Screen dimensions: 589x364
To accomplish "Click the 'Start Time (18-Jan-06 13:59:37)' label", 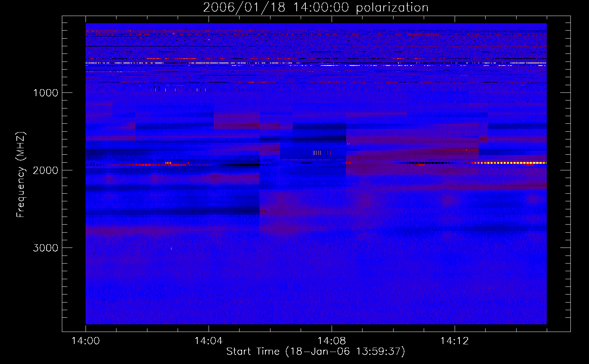I will click(x=316, y=352).
